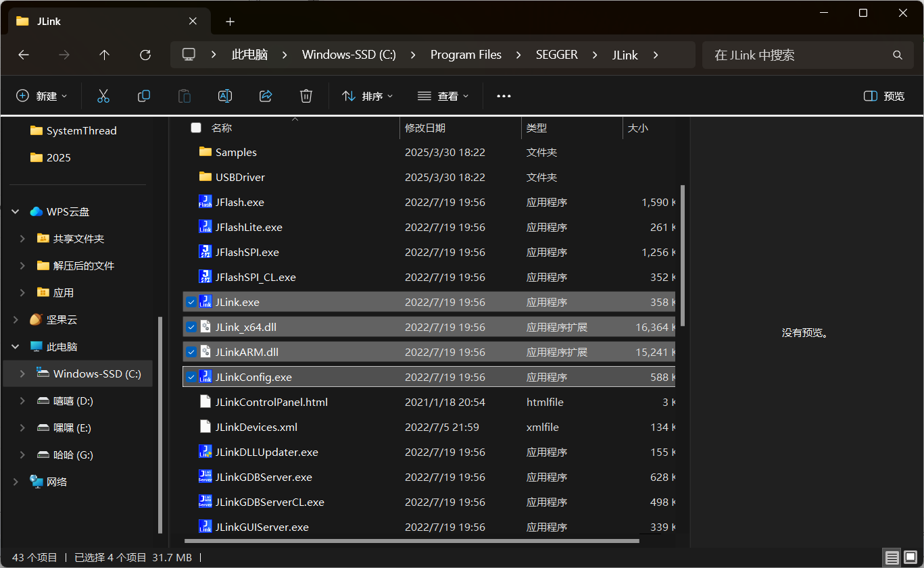
Task: Collapse the WPS云盘 tree node
Action: click(x=16, y=211)
